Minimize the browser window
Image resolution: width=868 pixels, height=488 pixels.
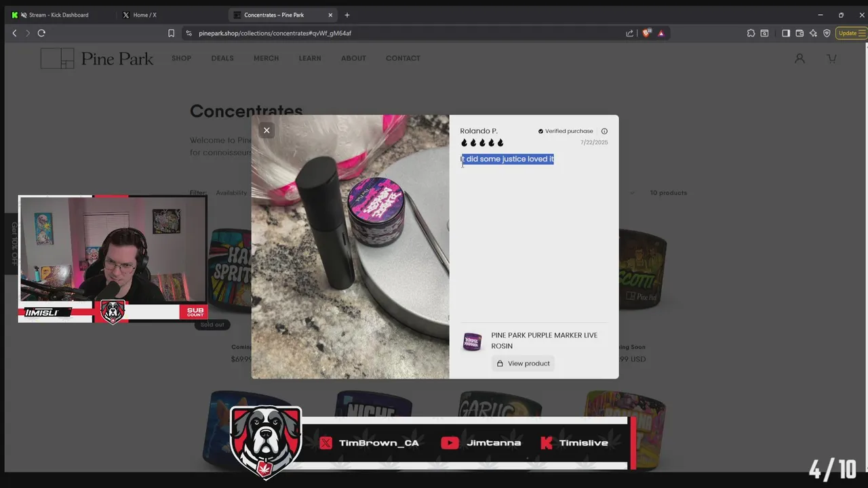point(820,15)
